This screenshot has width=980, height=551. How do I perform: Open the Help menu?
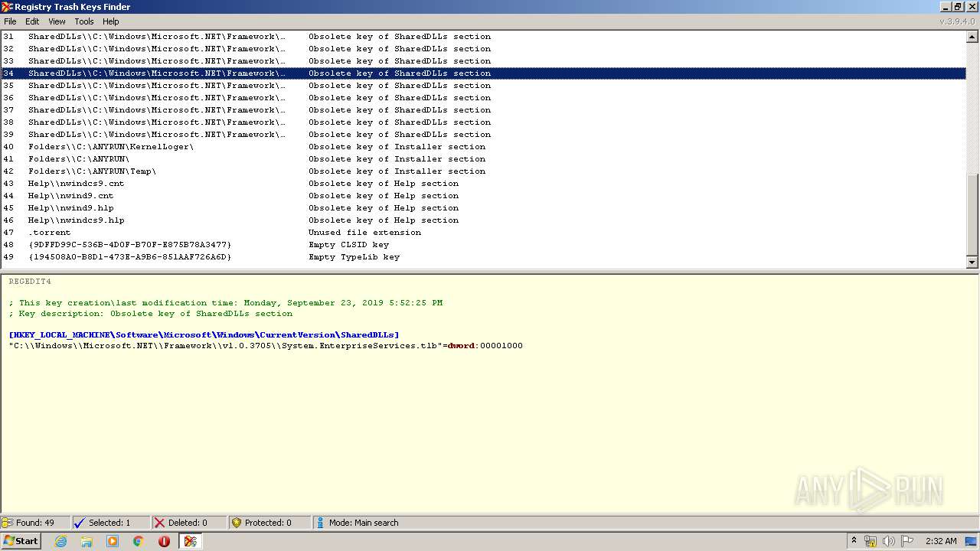click(x=111, y=21)
